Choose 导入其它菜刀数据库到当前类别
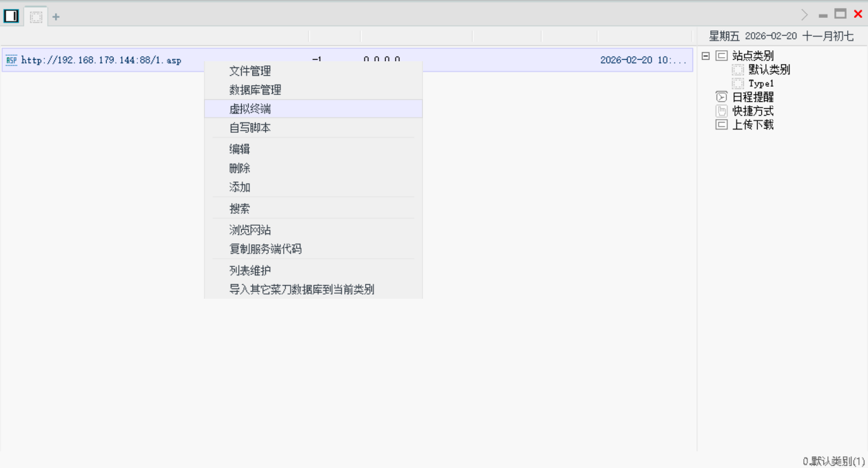Screen dimensions: 868x468 (313, 289)
